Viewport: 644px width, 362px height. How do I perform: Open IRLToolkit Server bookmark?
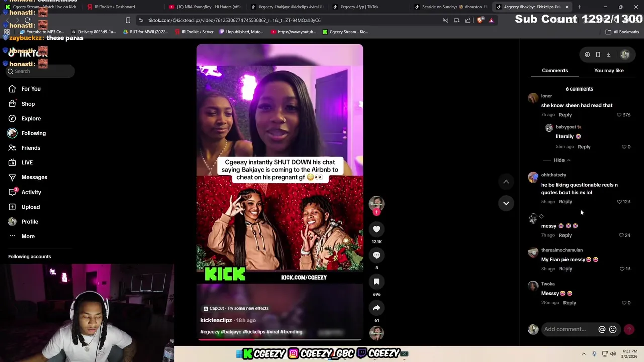coord(194,32)
